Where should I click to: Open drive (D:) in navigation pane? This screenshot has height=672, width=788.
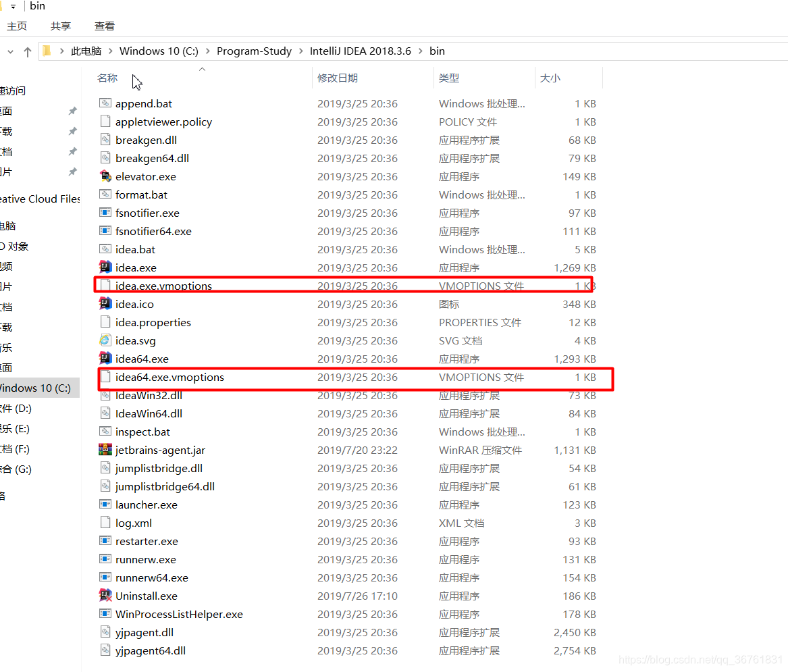coord(16,408)
